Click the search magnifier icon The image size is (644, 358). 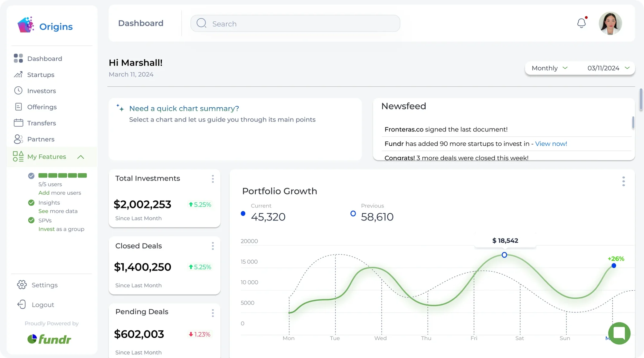[x=202, y=23]
